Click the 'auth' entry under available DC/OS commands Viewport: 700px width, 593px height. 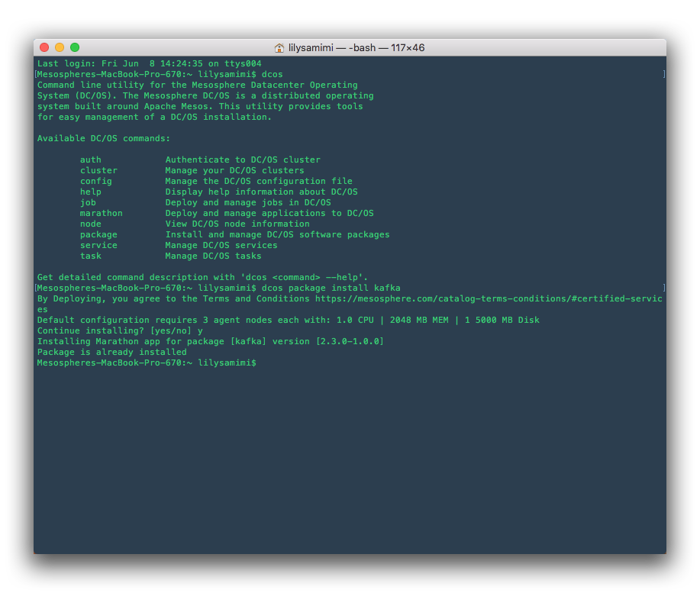(x=90, y=160)
